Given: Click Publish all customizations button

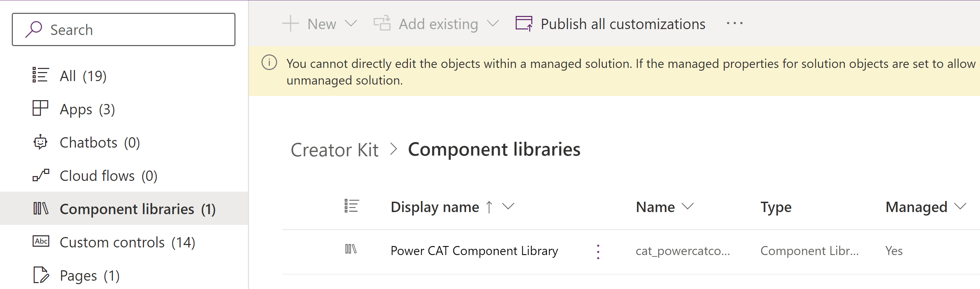Looking at the screenshot, I should (610, 24).
